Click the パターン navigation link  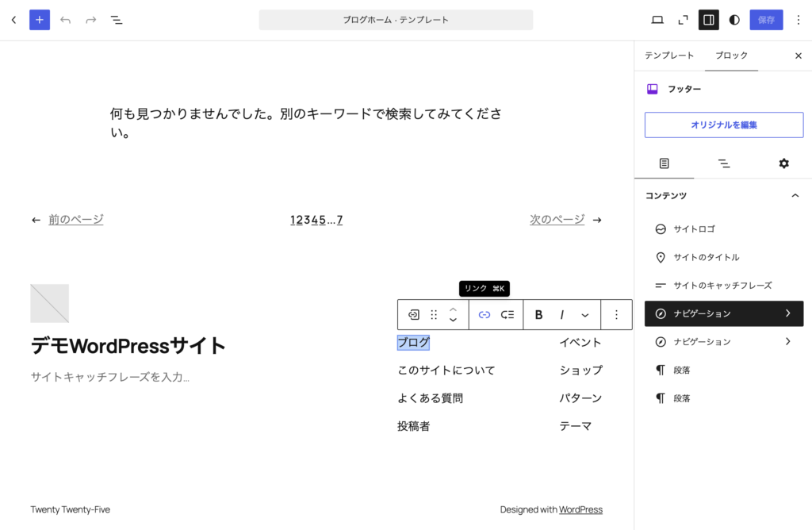[x=580, y=398]
